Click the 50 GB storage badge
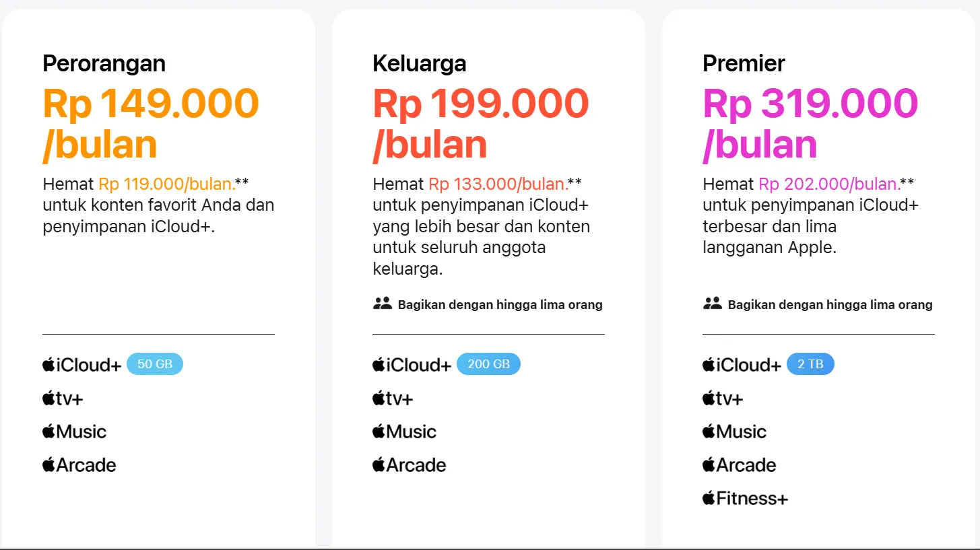Screen dimensions: 980x550 pos(155,364)
